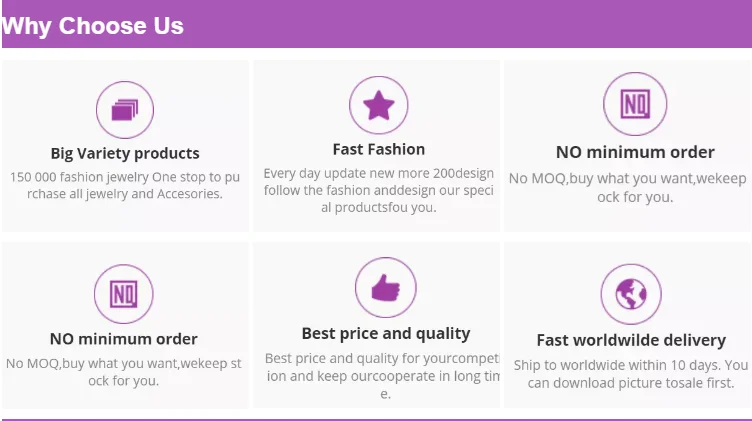Image resolution: width=752 pixels, height=421 pixels.
Task: Click the Best price and quality for yourcompeti description
Action: pyautogui.click(x=381, y=376)
